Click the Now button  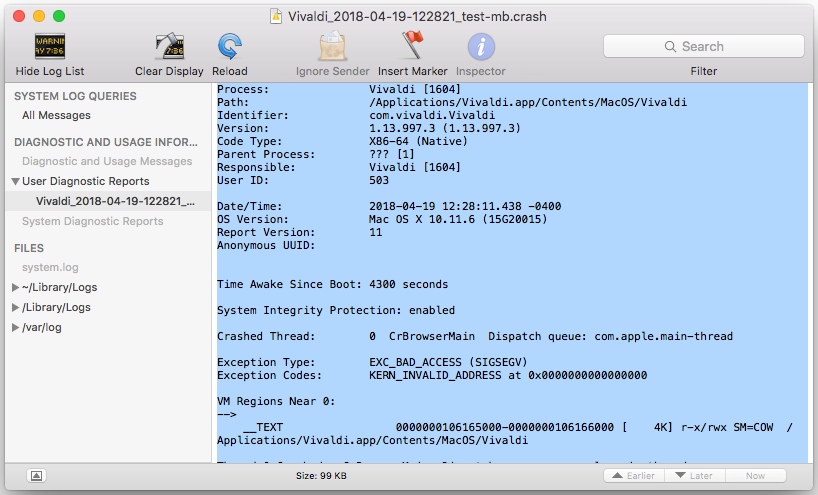755,476
